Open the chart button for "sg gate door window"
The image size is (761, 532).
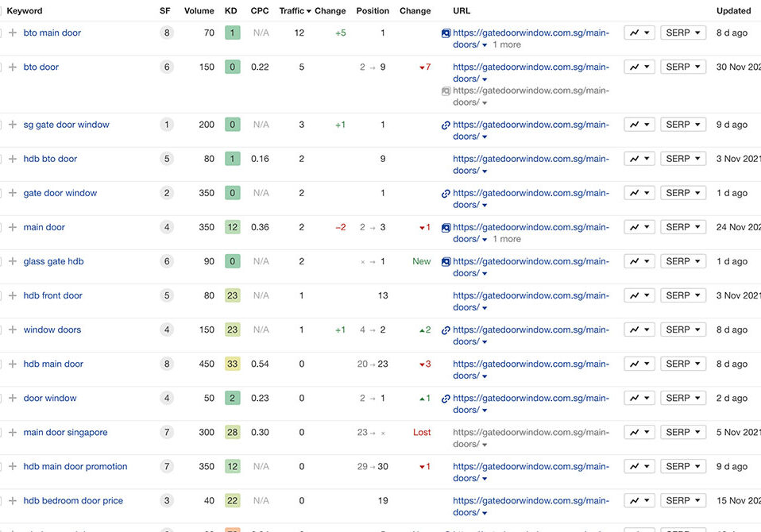(639, 125)
